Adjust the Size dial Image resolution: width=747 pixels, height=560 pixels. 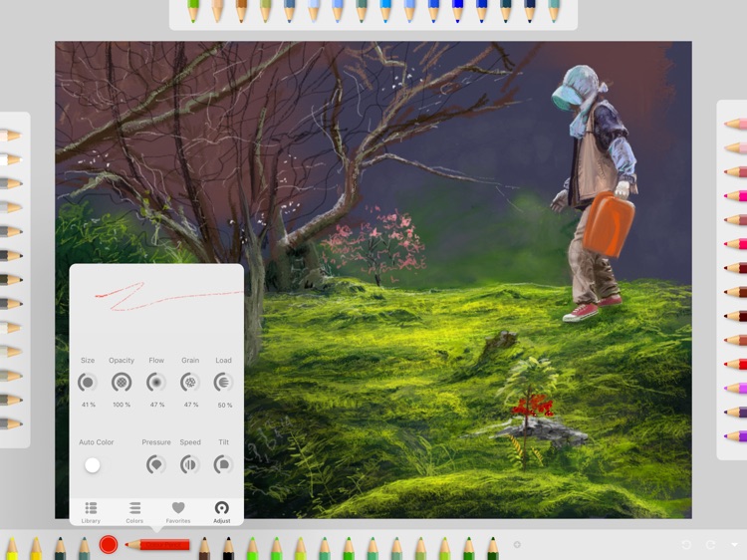[x=88, y=383]
